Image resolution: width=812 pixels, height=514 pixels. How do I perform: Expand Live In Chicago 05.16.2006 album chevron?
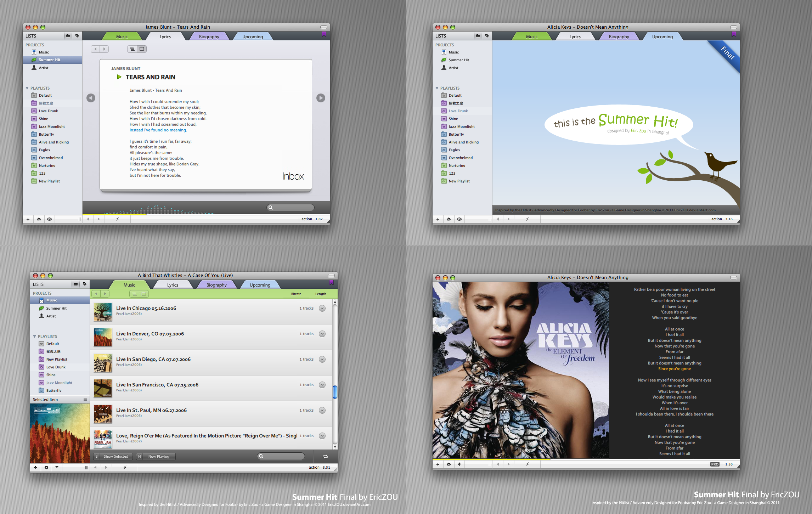tap(322, 308)
